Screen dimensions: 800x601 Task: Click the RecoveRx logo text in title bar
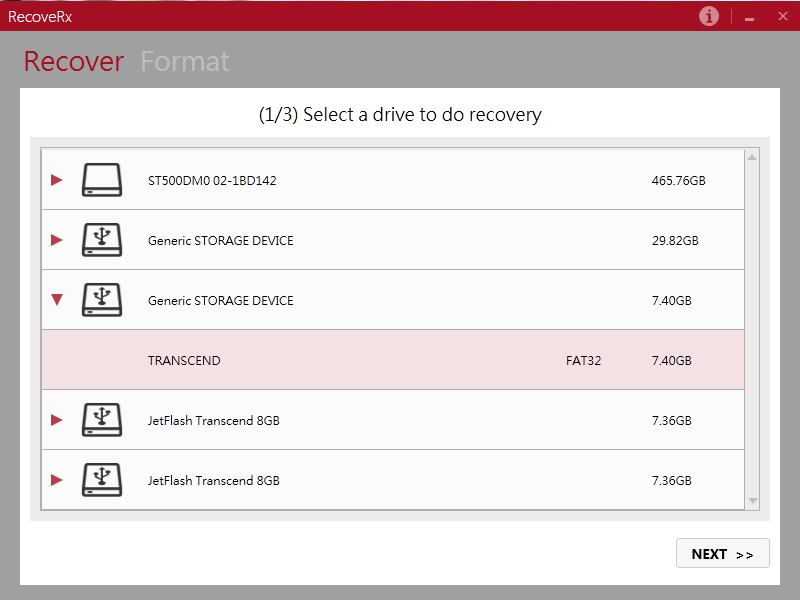pos(40,16)
